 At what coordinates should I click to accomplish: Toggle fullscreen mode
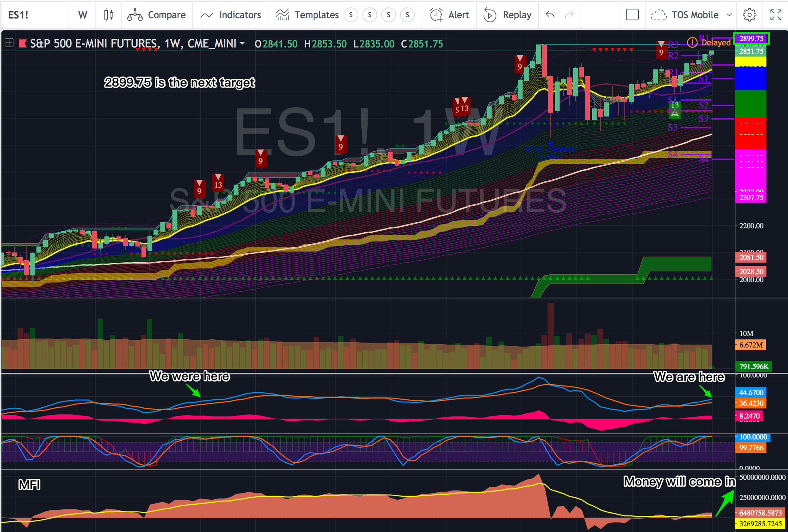point(776,15)
